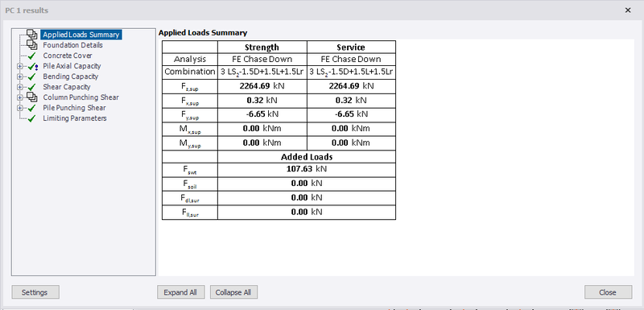Open Foundation Details in results tree
This screenshot has width=644, height=310.
(72, 45)
